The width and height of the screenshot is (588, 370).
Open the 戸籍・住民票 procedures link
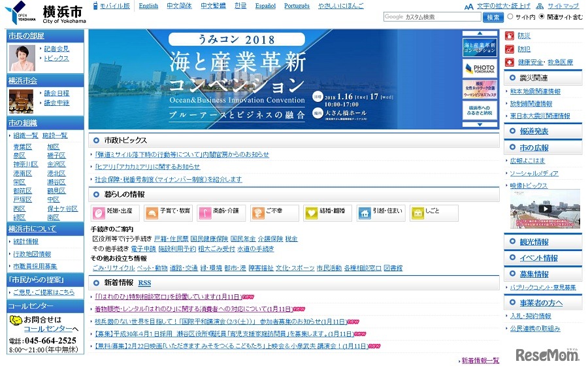click(x=171, y=239)
